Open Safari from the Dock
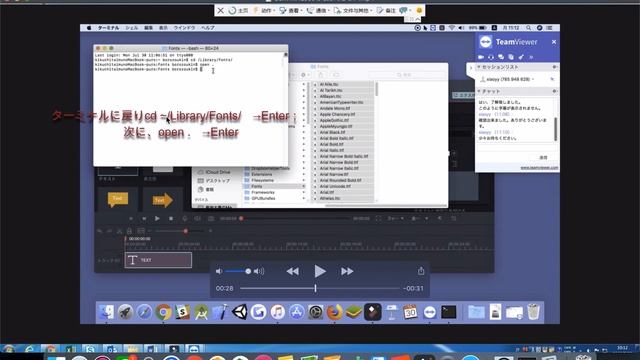Screen dimensions: 640x360 pyautogui.click(x=144, y=312)
